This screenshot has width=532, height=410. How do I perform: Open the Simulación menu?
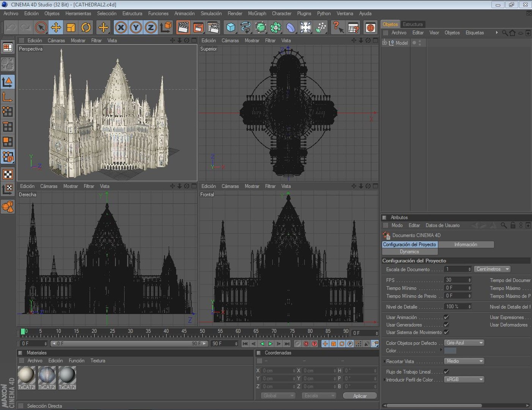pos(211,13)
